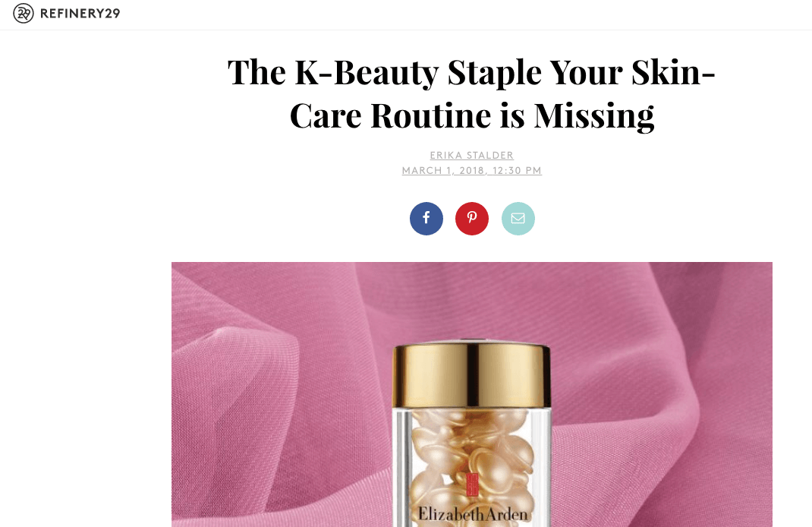Viewport: 812px width, 527px height.
Task: Click the gold cap of the jar
Action: (x=472, y=374)
